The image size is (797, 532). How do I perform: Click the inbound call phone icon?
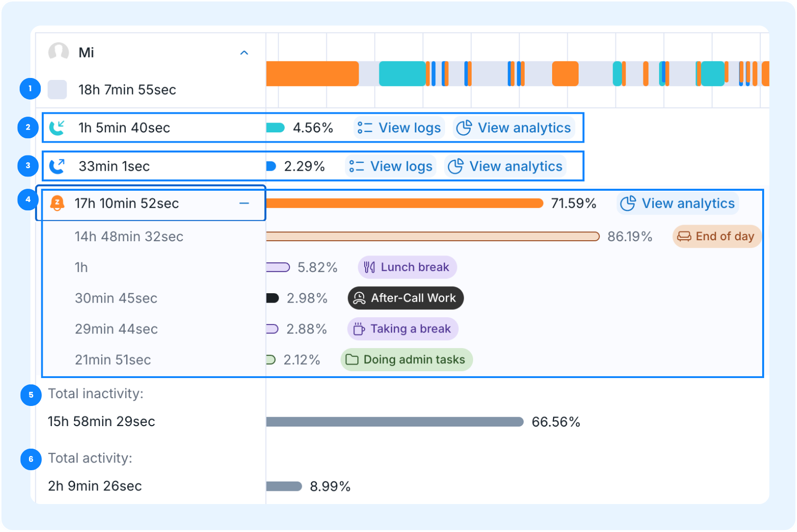pos(57,128)
